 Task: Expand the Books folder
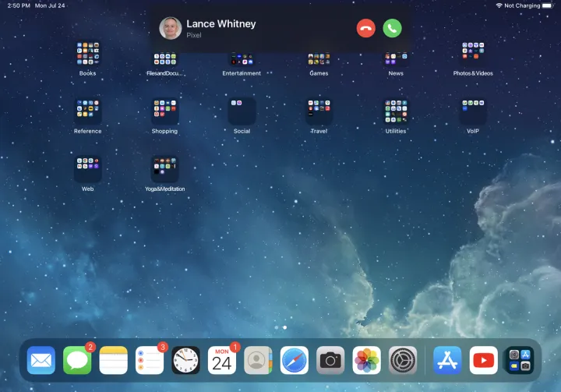point(88,54)
